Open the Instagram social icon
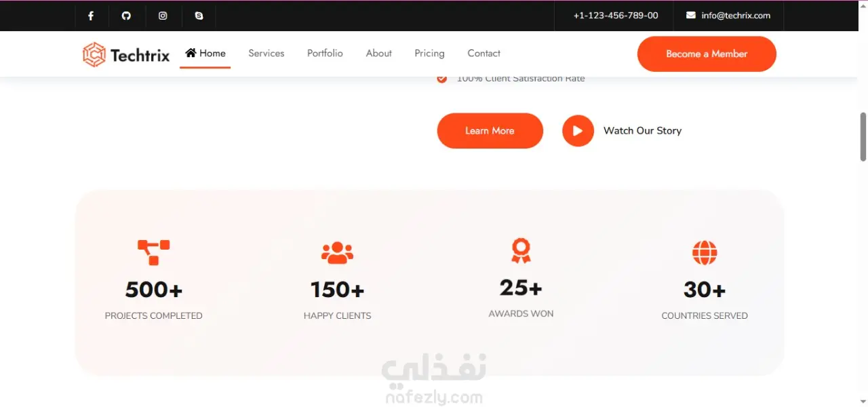This screenshot has width=868, height=407. (x=163, y=16)
